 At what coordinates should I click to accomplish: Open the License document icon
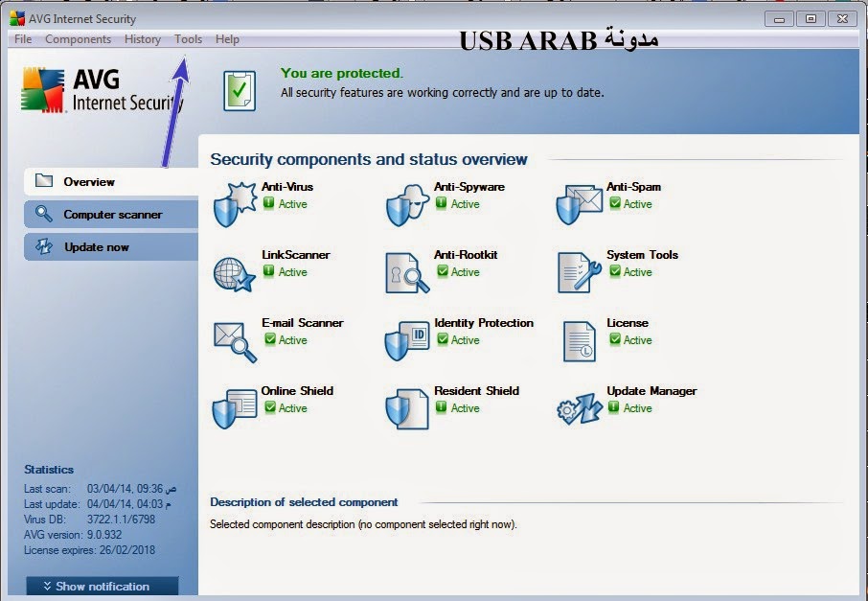coord(579,342)
